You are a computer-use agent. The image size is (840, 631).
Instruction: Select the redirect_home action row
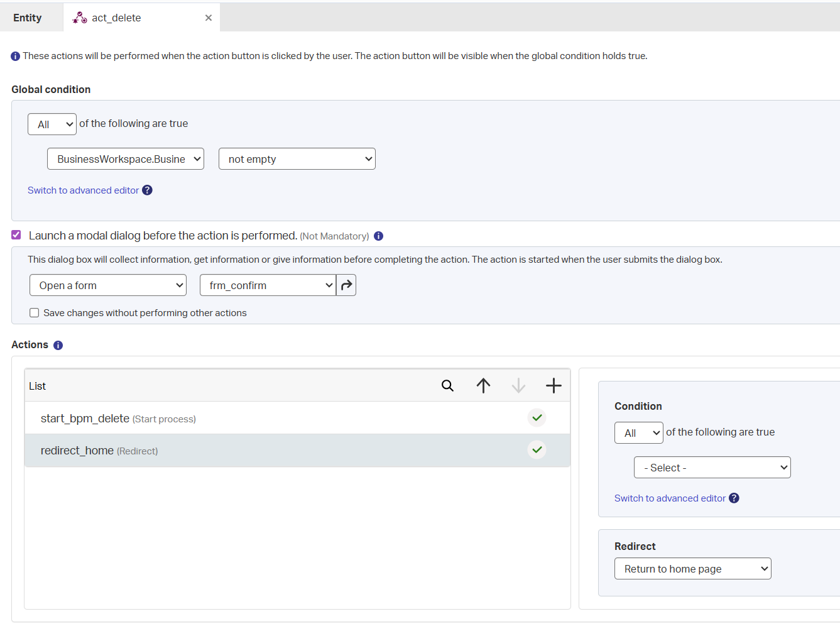[297, 451]
